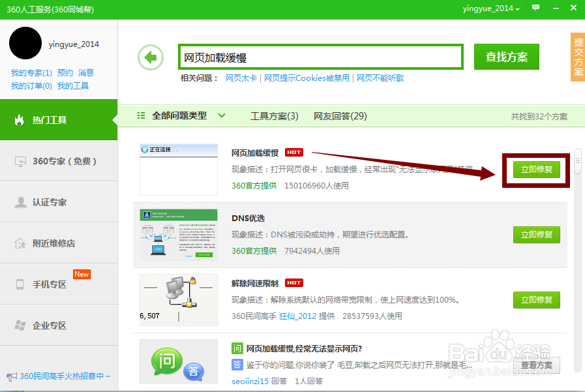Select 热门工具 in the sidebar
The height and width of the screenshot is (392, 585).
point(59,120)
